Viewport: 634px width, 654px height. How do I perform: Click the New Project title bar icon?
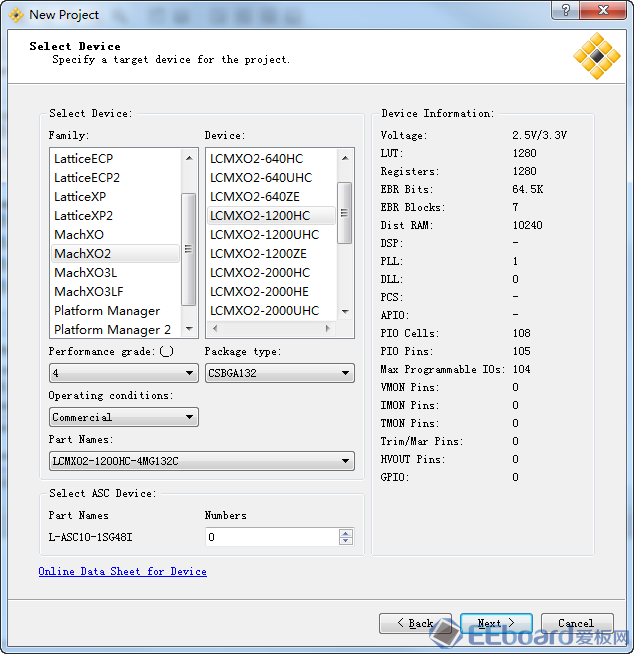pyautogui.click(x=16, y=14)
